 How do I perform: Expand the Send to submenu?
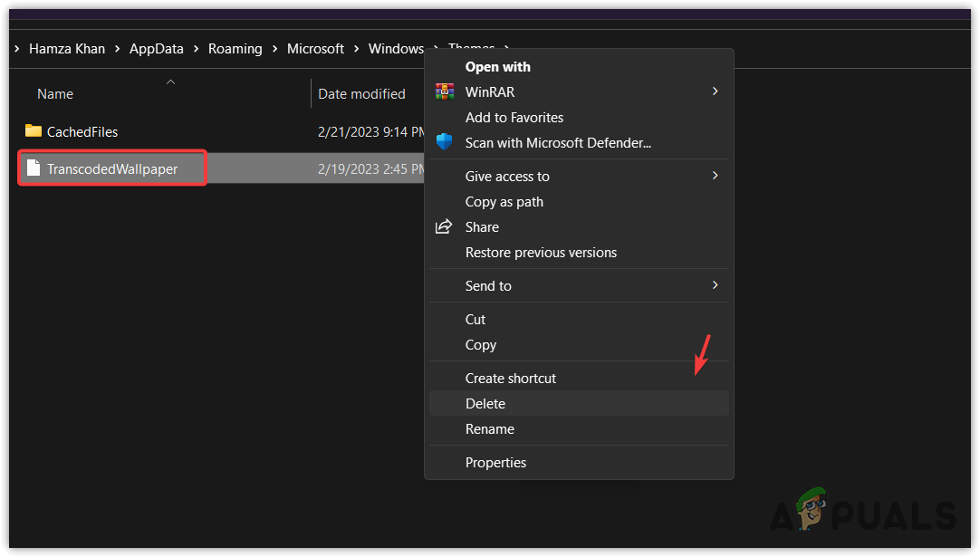coord(715,285)
